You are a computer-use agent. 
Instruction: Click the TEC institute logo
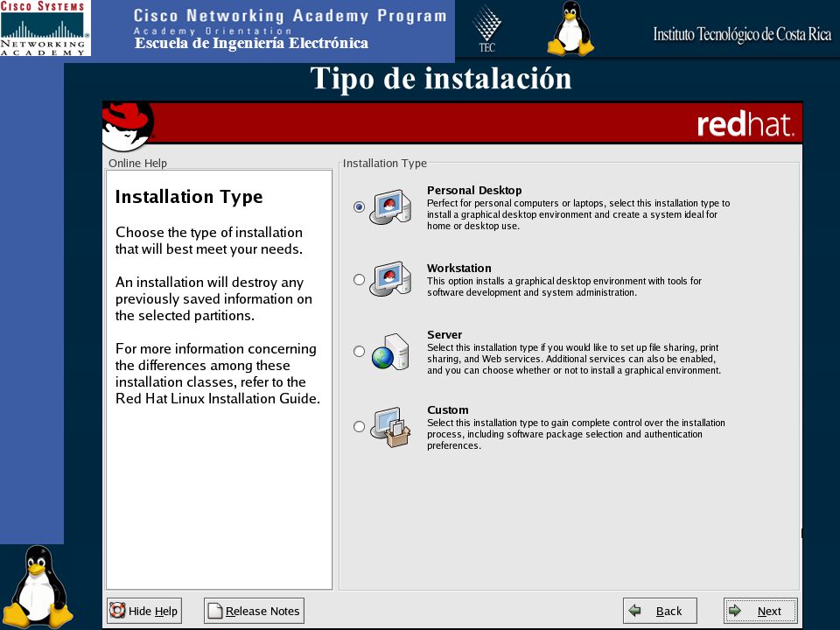486,29
